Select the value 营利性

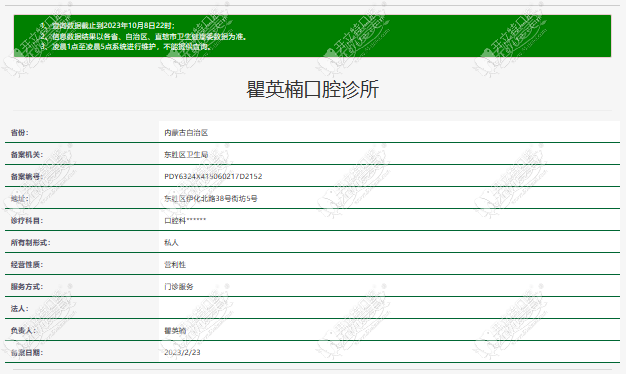tap(175, 264)
